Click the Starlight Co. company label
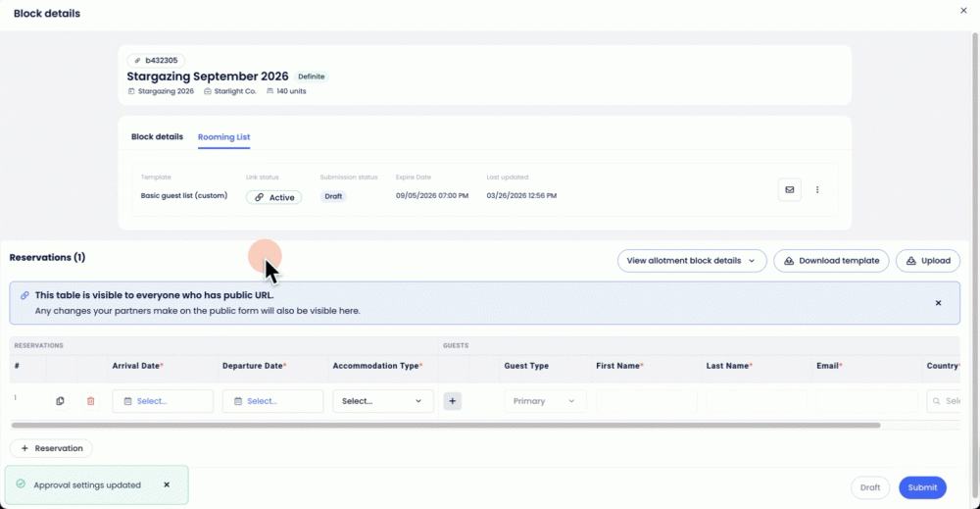Screen dimensions: 980x509 (230, 91)
